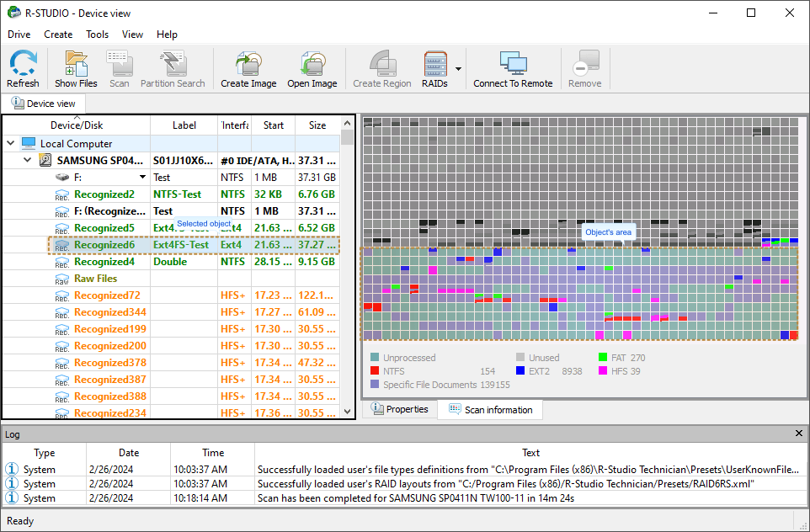Click the green FAT legend swatch
This screenshot has width=810, height=532.
[x=602, y=358]
